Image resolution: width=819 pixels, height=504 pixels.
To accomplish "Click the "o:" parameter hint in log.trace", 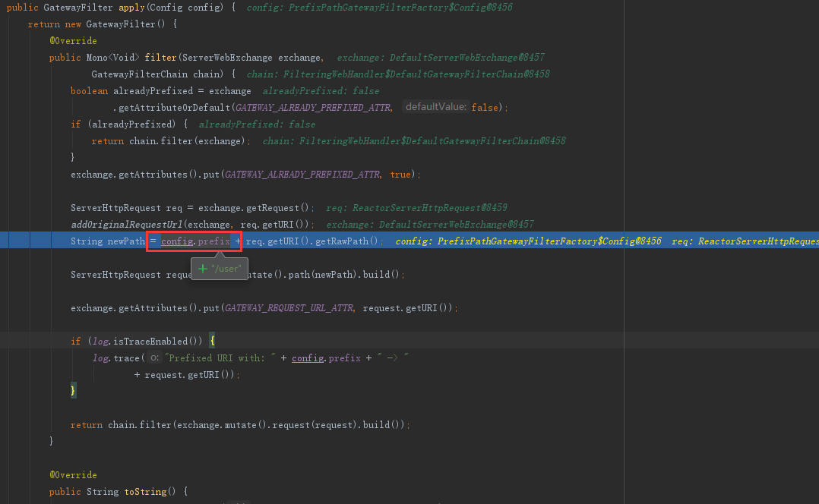I will [154, 358].
